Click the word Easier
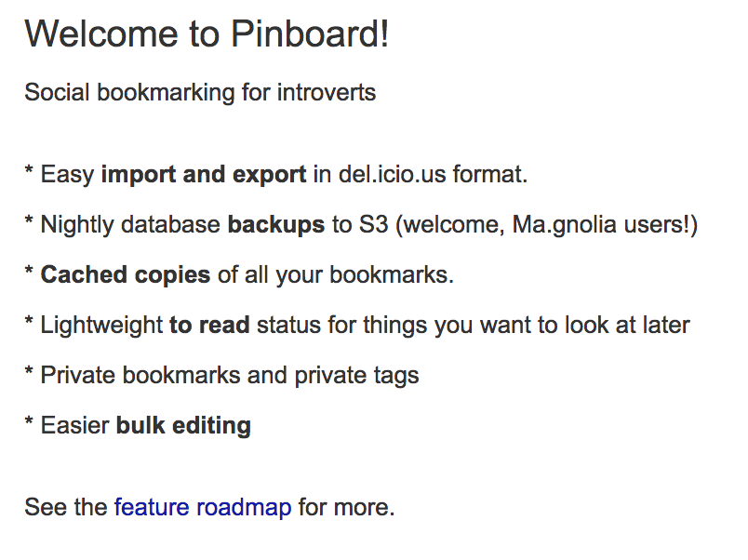Image resolution: width=748 pixels, height=560 pixels. pyautogui.click(x=75, y=425)
